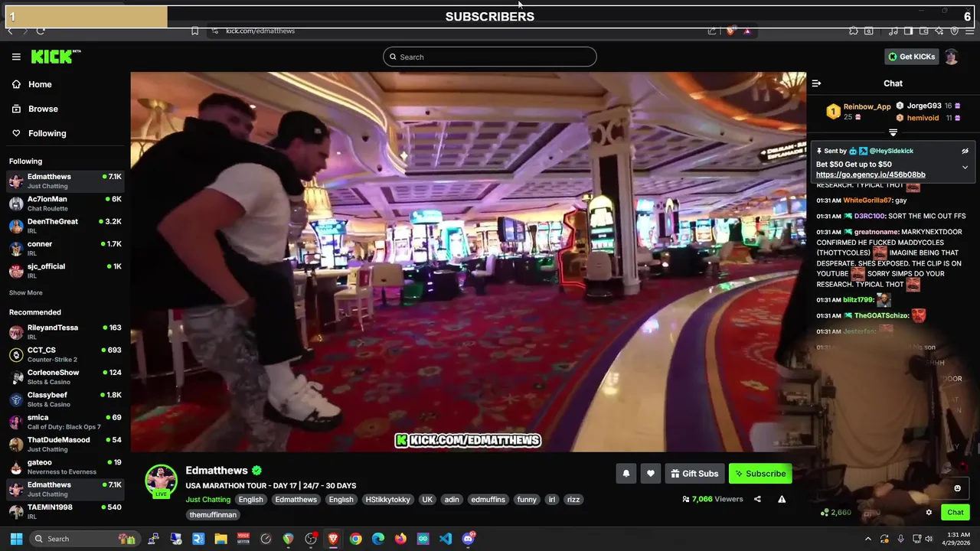The height and width of the screenshot is (551, 980).
Task: Click the Get KICKs button
Action: click(x=911, y=57)
